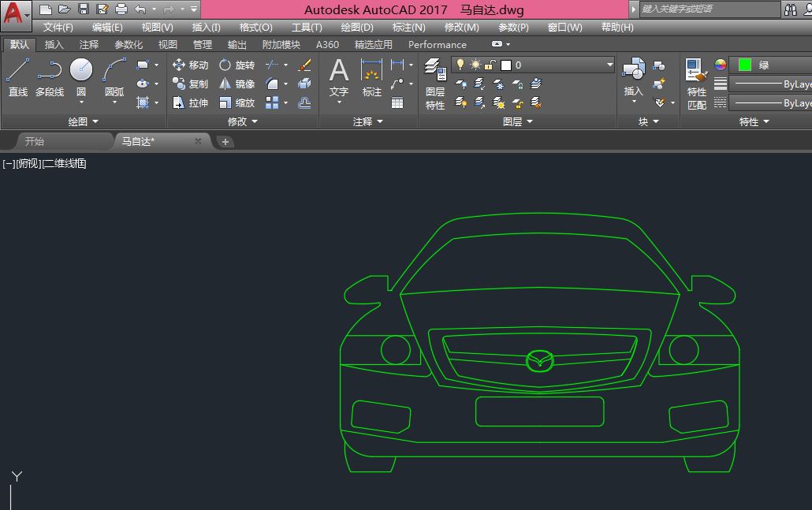
Task: Open the Modify (修改) menu
Action: point(461,28)
